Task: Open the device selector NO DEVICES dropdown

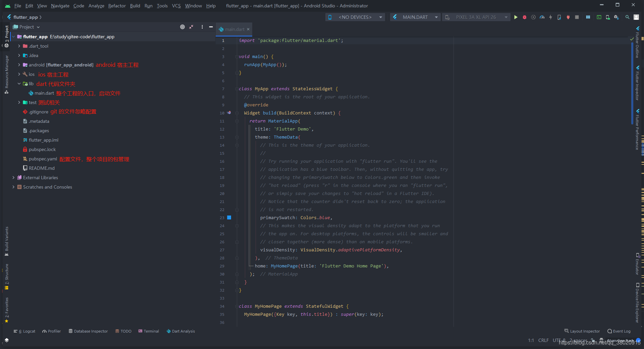Action: [355, 17]
